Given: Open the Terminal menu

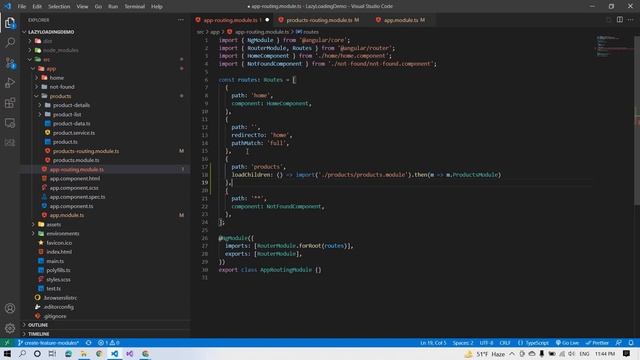Looking at the screenshot, I should [134, 7].
